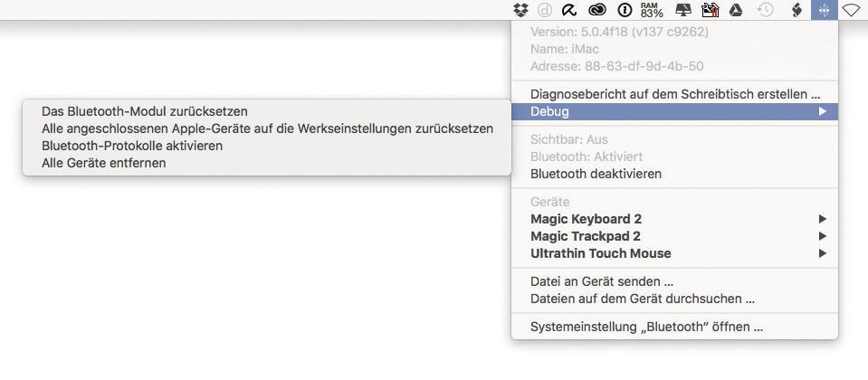This screenshot has width=868, height=380.
Task: Choose 'Alle Geräte entfernen'
Action: tap(267, 163)
